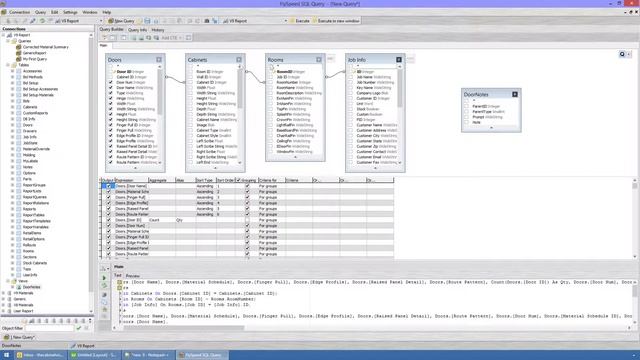Select My First Query in tree

[35, 59]
